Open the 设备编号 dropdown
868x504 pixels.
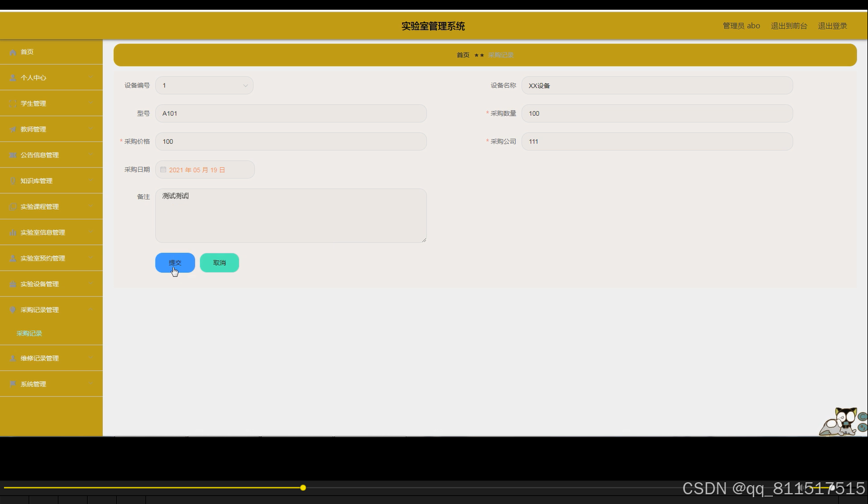tap(204, 85)
